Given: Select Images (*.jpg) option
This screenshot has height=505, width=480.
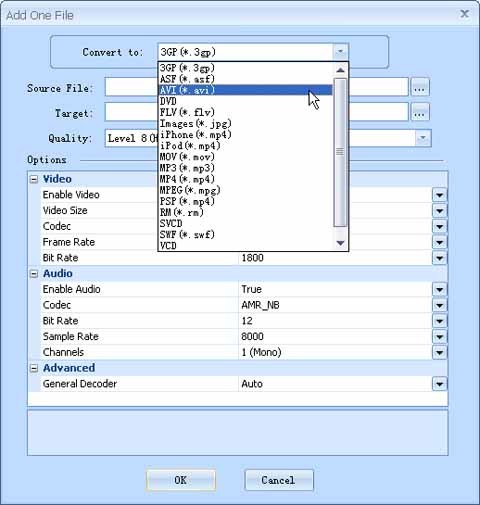Looking at the screenshot, I should coord(246,123).
